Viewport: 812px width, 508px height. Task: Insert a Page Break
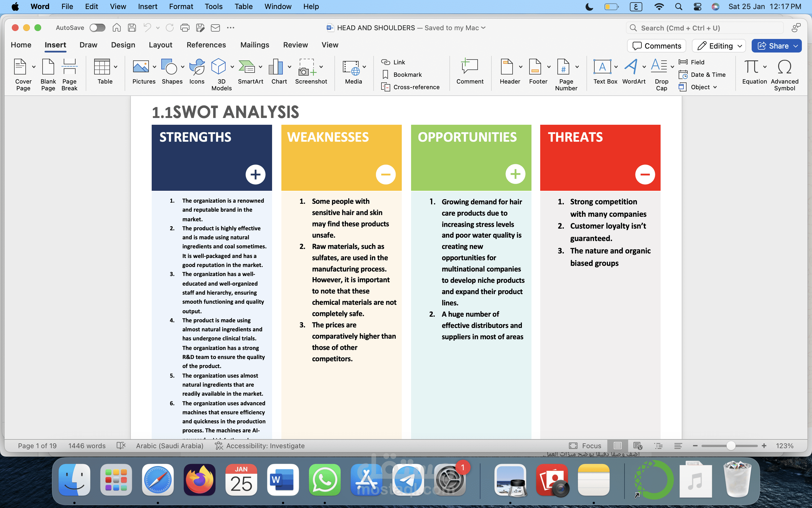[x=69, y=74]
